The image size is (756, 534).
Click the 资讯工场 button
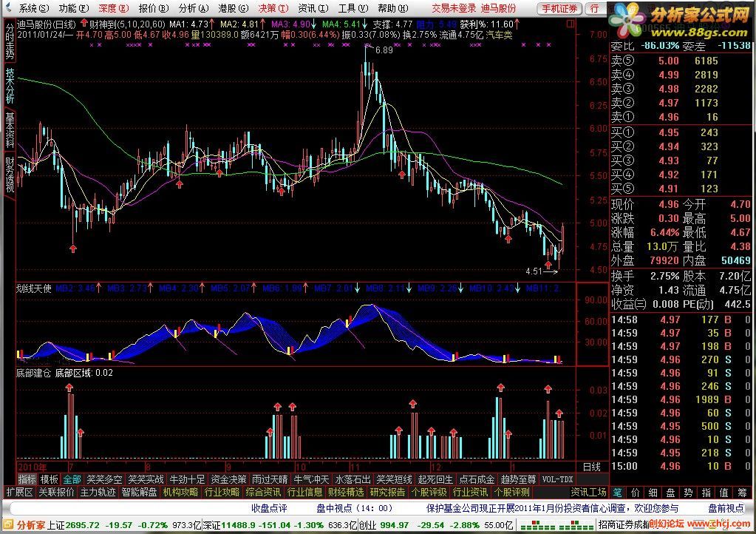(x=589, y=492)
